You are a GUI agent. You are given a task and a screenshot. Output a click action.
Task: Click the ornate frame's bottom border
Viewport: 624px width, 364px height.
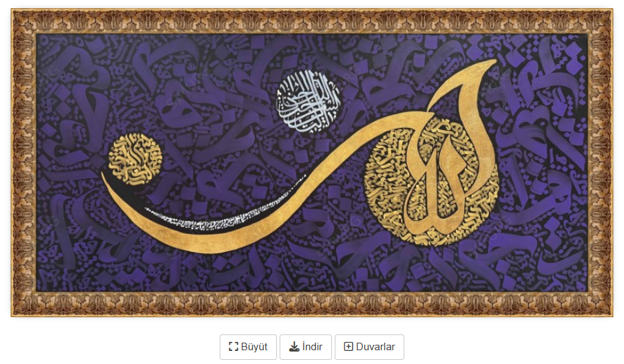coord(312,304)
